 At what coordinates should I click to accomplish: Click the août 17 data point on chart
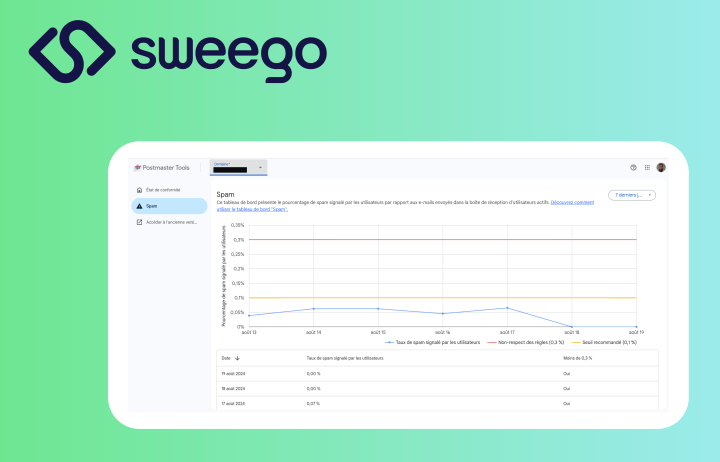tap(508, 308)
